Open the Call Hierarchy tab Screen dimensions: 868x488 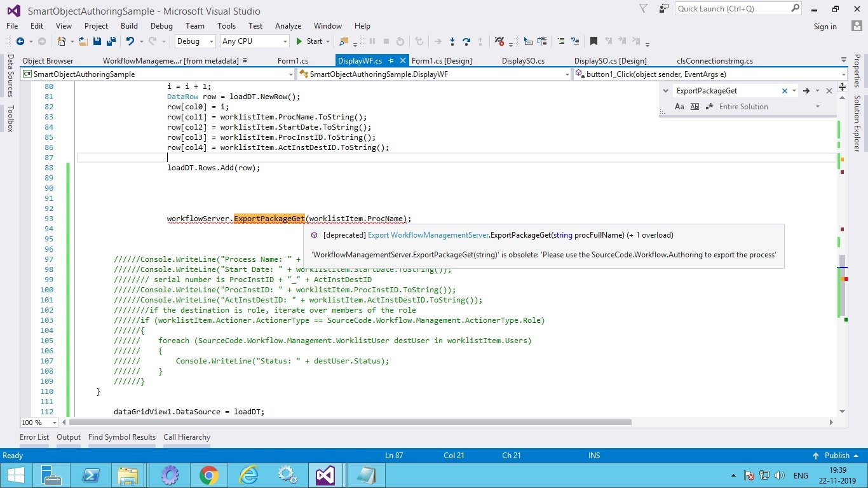[x=187, y=437]
